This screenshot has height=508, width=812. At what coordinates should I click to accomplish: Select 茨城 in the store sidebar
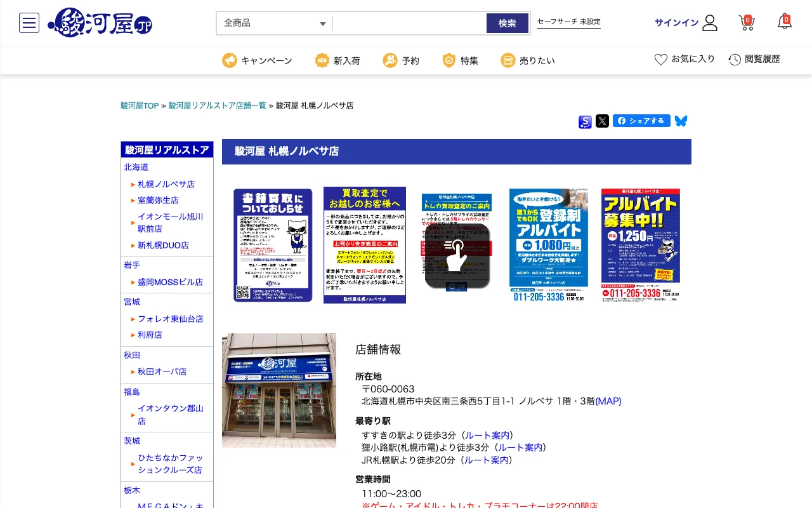click(x=132, y=441)
